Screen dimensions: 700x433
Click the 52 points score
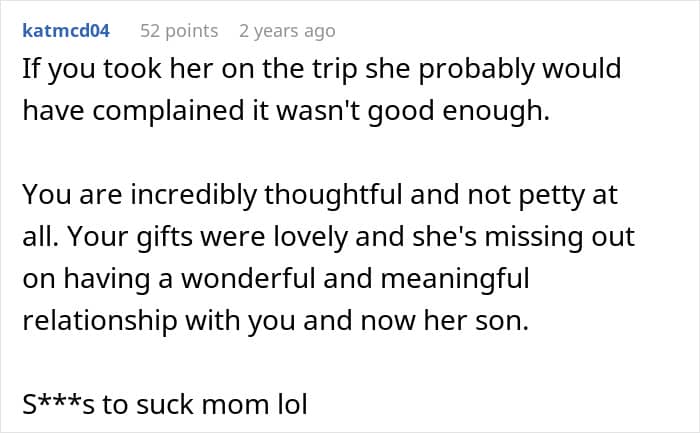click(x=179, y=31)
